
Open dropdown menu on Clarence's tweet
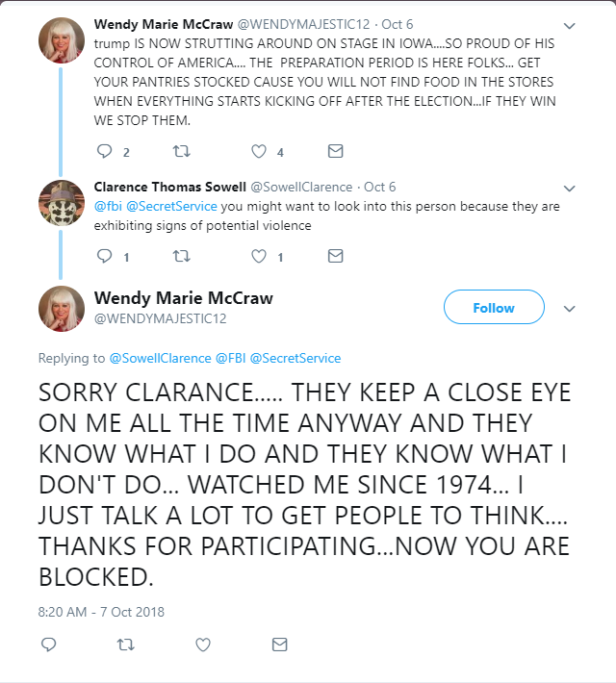click(570, 189)
